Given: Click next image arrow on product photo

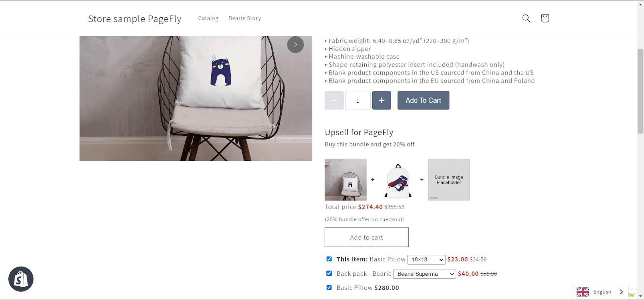Looking at the screenshot, I should click(295, 45).
